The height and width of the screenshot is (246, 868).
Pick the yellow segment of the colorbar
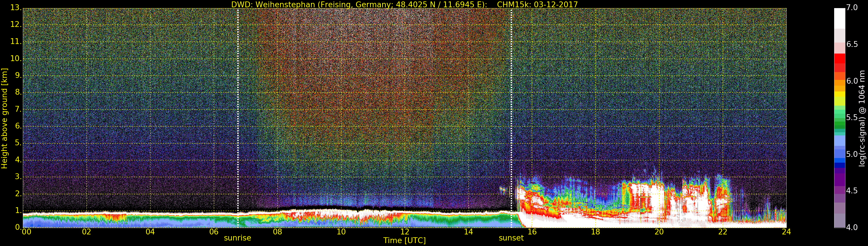(x=839, y=94)
